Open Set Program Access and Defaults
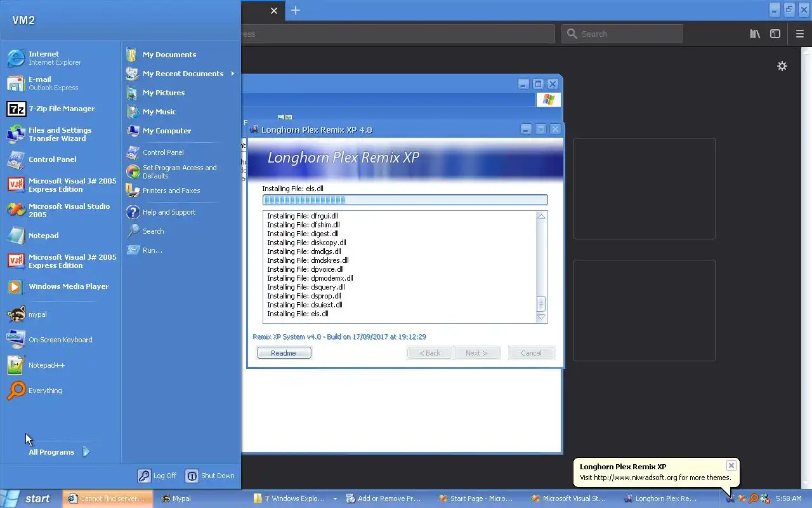This screenshot has height=508, width=812. point(180,171)
